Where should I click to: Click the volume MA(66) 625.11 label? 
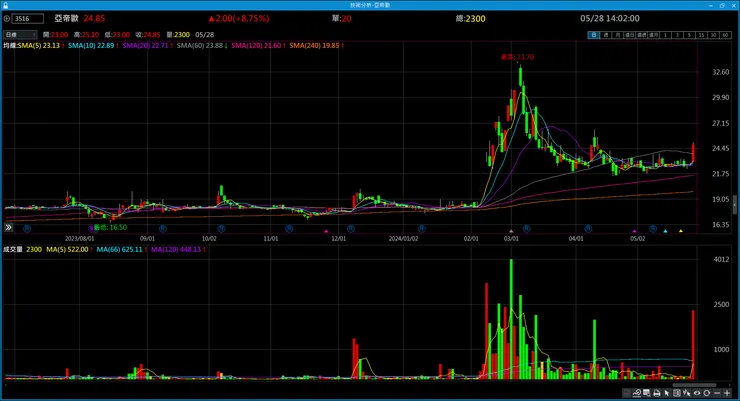[x=121, y=249]
